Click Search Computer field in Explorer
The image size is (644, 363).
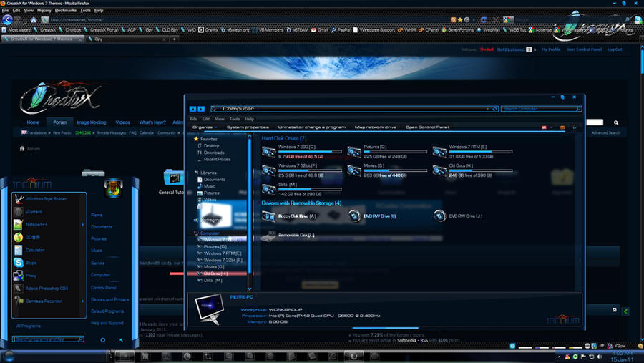click(541, 109)
